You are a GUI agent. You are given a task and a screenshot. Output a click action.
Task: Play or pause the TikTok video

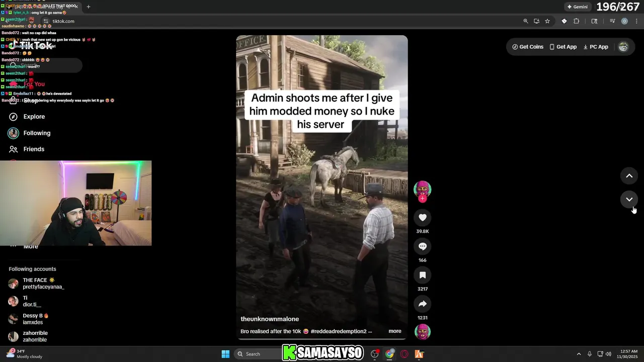pos(322,187)
